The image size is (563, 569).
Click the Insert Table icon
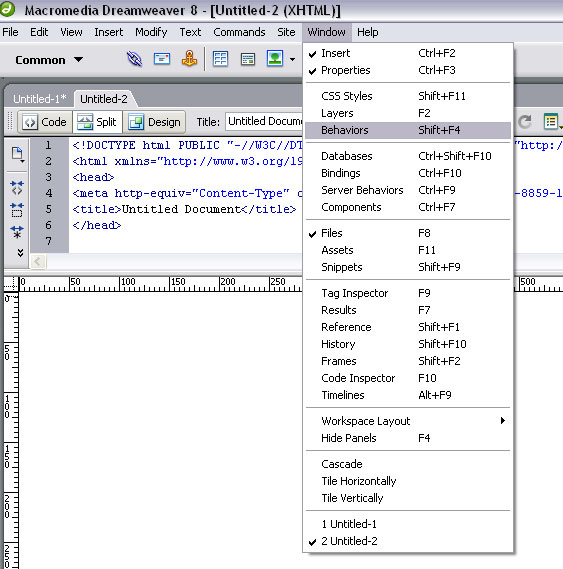(x=220, y=59)
